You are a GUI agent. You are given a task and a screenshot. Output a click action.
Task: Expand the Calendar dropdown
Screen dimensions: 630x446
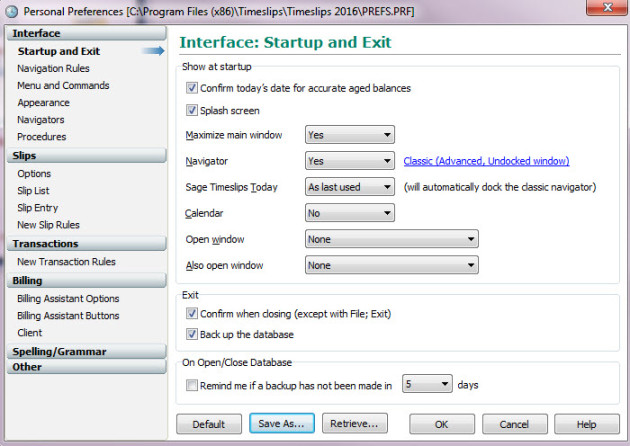pyautogui.click(x=350, y=213)
